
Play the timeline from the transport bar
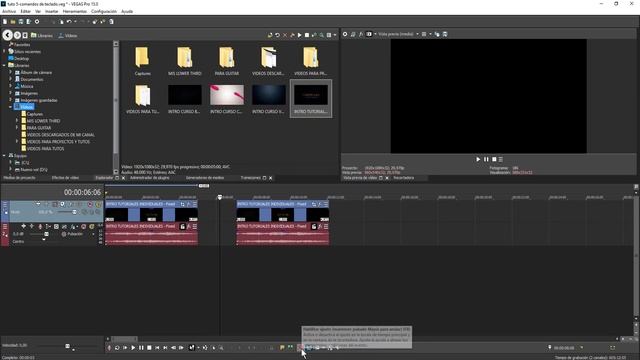pyautogui.click(x=133, y=348)
